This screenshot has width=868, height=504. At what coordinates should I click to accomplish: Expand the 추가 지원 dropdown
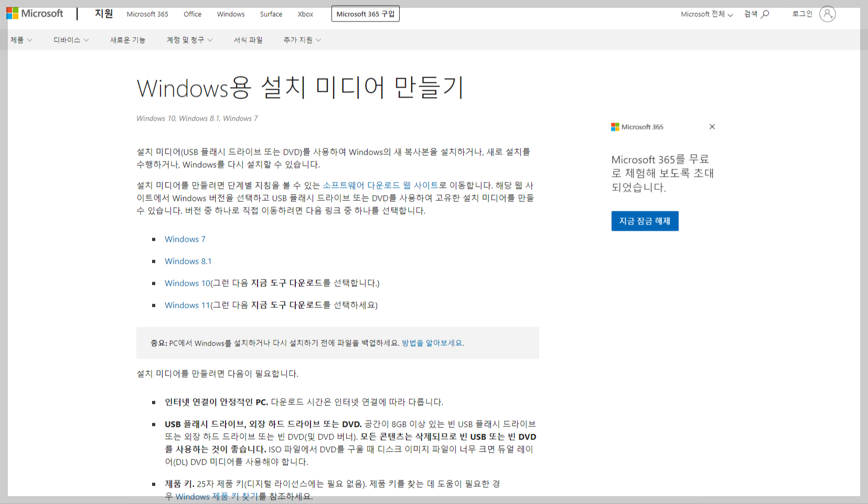pyautogui.click(x=303, y=40)
